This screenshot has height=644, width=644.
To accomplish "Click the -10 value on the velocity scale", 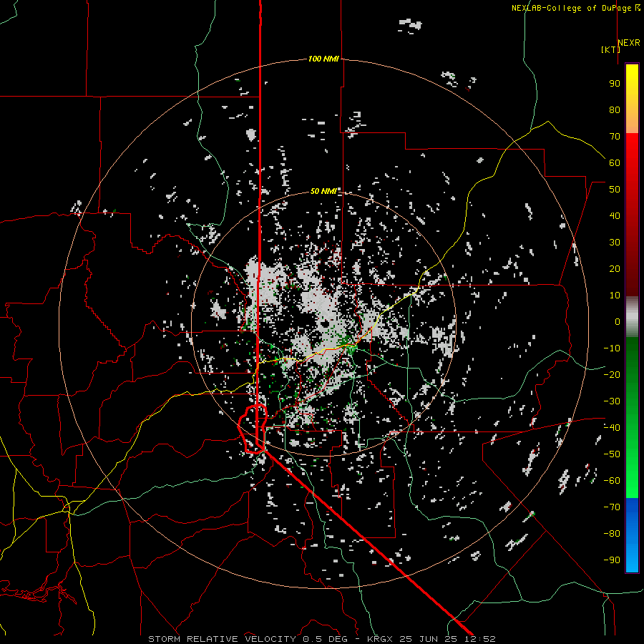I will tap(612, 348).
